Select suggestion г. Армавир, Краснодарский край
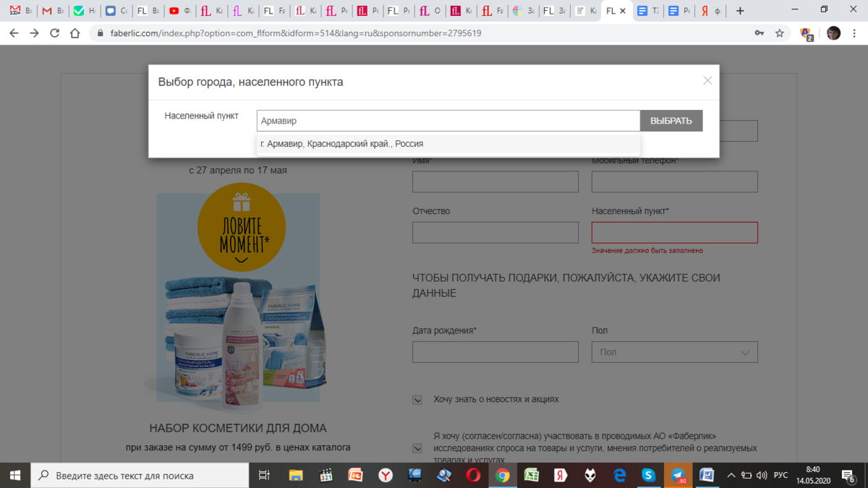This screenshot has width=868, height=488. click(x=448, y=144)
